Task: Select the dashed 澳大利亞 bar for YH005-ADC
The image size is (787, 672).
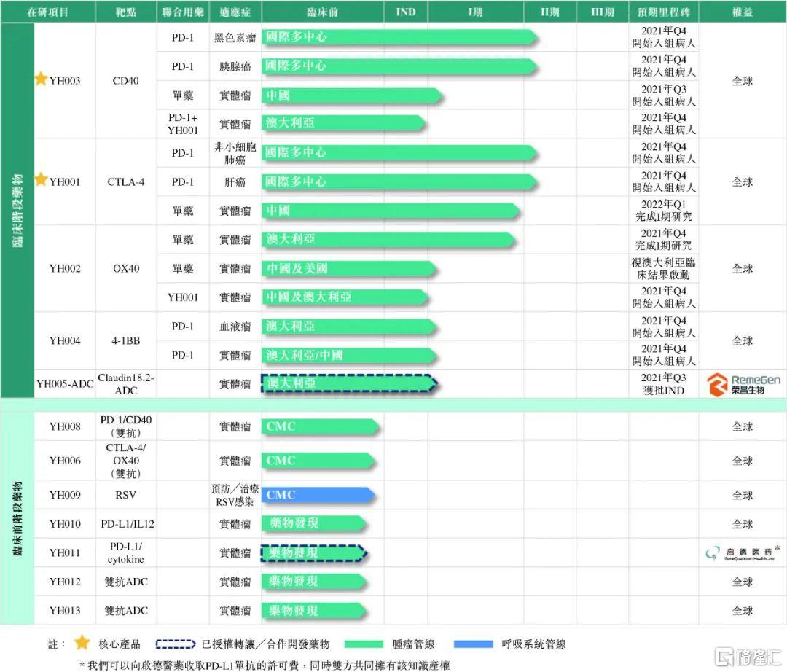Action: (x=348, y=384)
